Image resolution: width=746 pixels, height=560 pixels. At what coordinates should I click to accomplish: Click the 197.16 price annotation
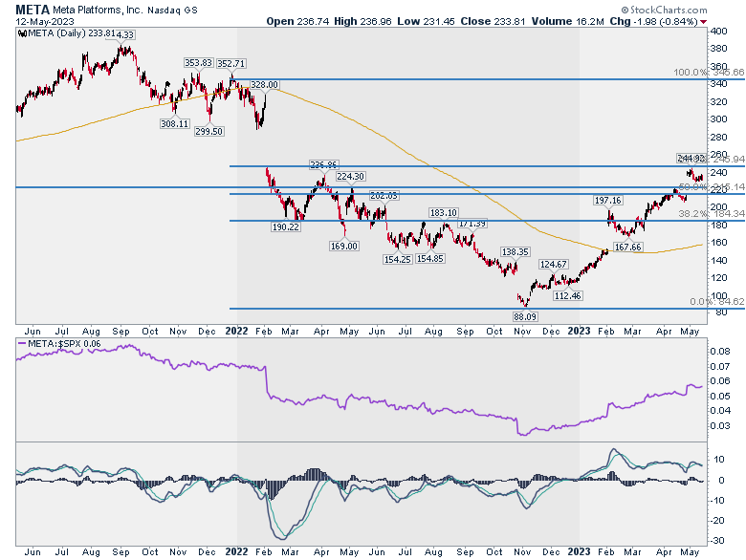[x=608, y=200]
